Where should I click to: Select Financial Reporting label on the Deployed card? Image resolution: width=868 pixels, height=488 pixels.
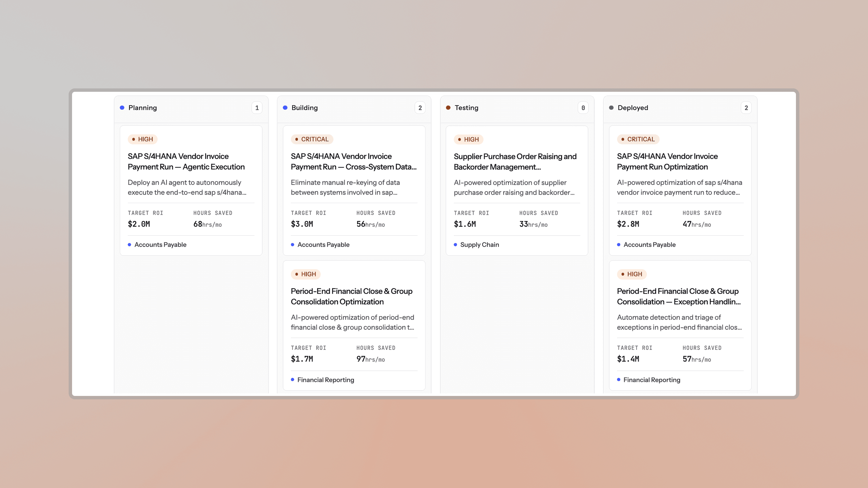click(x=652, y=380)
